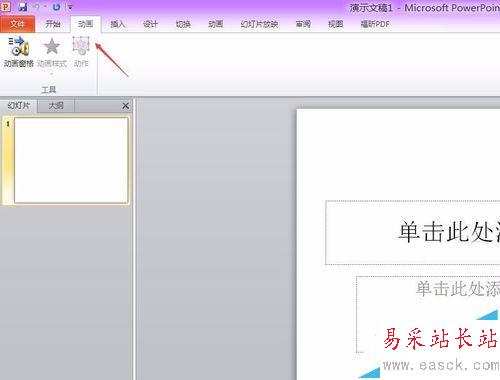
Task: Click the title placeholder 单击此处 on slide
Action: point(413,232)
